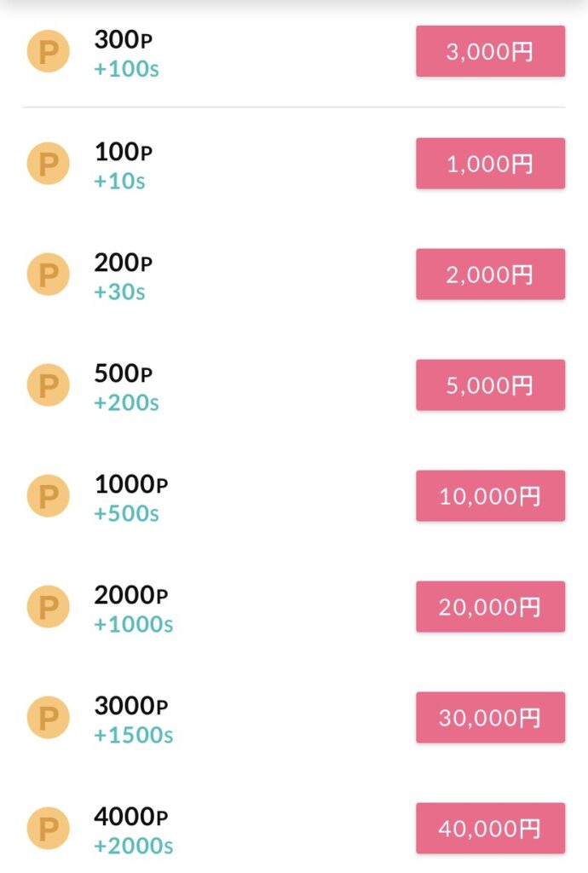Click the P coin icon beside 3000P
The height and width of the screenshot is (873, 588).
48,717
